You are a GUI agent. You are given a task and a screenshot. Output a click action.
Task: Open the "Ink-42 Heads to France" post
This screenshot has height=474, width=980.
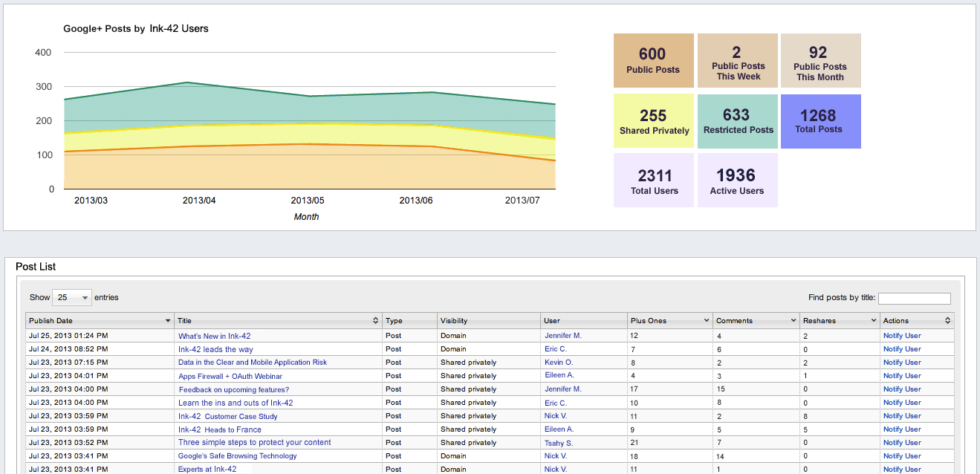(220, 429)
